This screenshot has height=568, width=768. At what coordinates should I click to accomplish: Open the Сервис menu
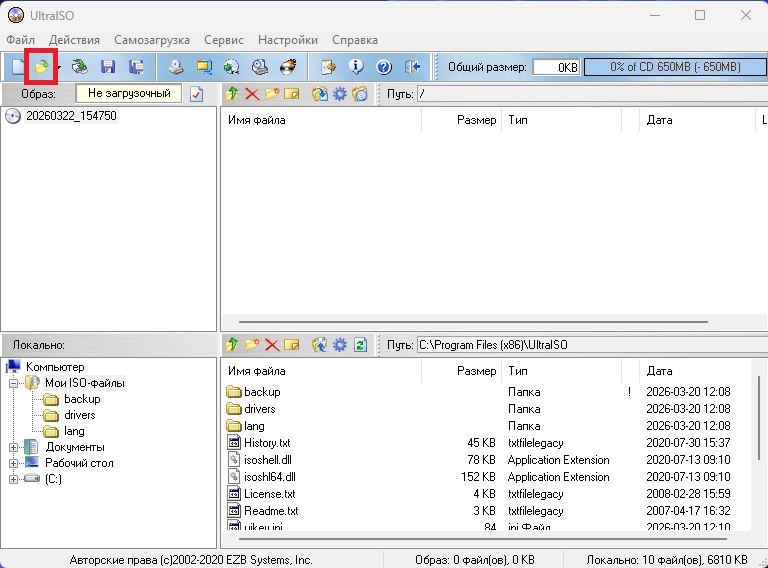224,40
